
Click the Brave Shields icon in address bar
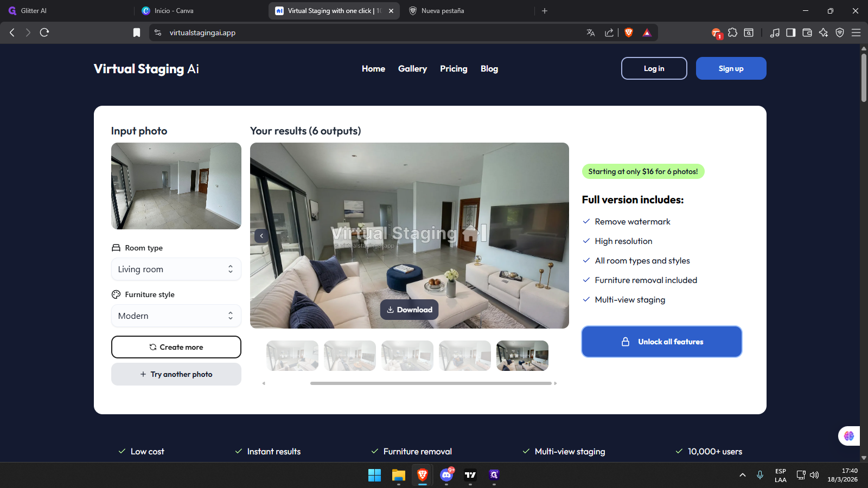(x=629, y=33)
